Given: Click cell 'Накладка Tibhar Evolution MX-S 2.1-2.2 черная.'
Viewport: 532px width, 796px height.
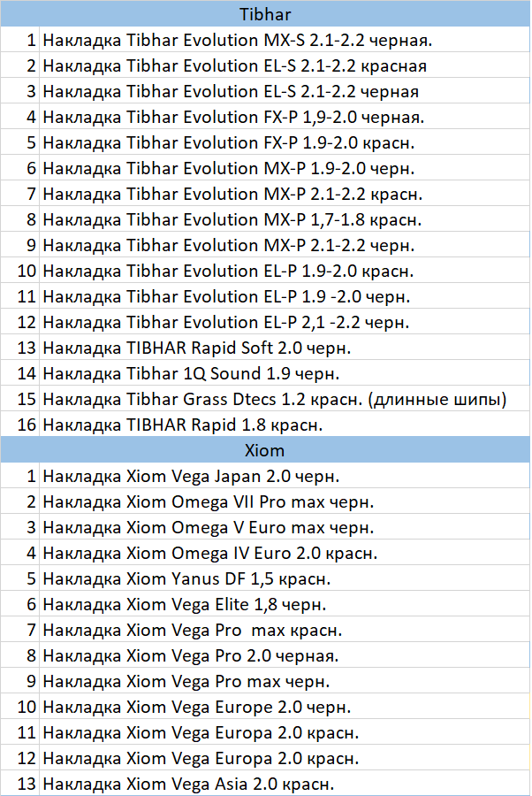Looking at the screenshot, I should pyautogui.click(x=285, y=40).
